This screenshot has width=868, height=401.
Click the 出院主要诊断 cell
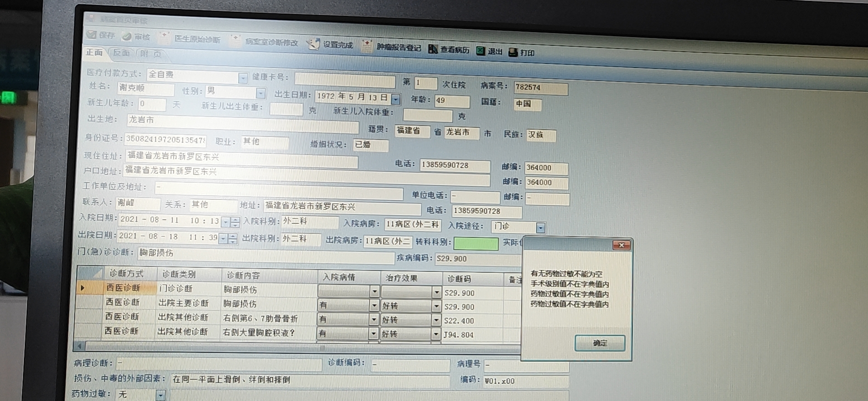tap(188, 303)
